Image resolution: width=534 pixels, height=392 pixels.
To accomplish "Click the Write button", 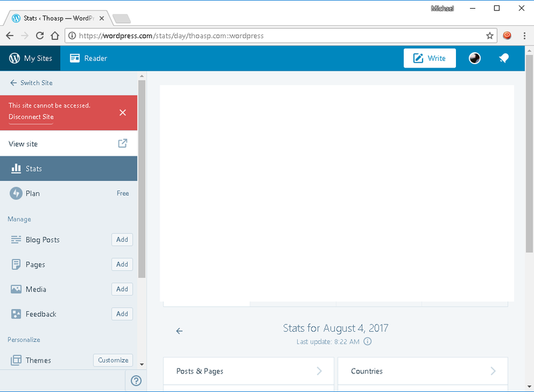I will pyautogui.click(x=429, y=58).
